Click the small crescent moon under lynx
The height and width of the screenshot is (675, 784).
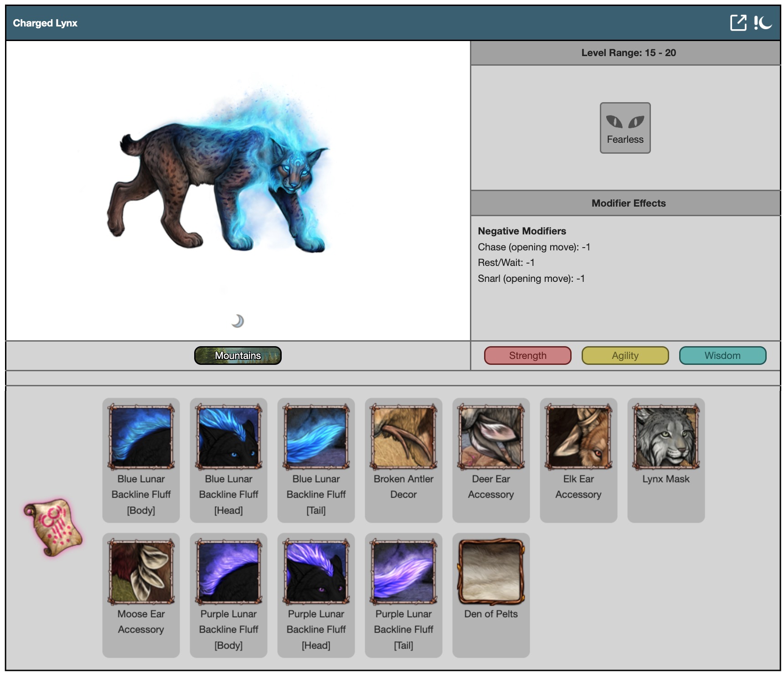click(237, 321)
